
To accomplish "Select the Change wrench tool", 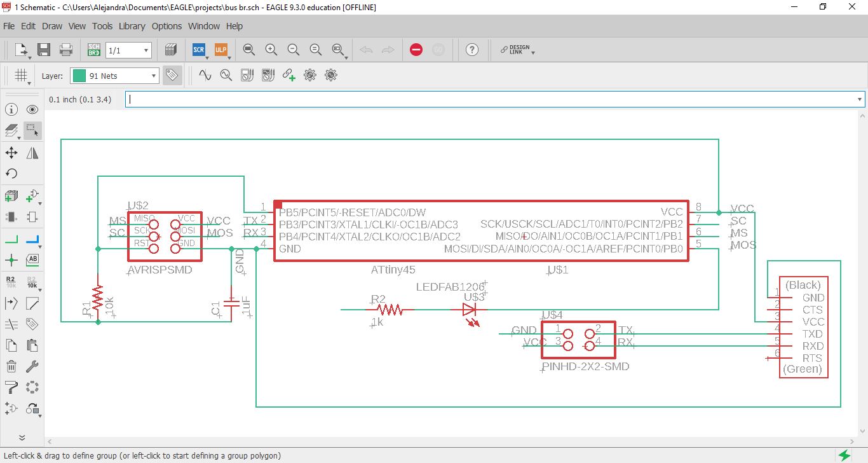I will (32, 366).
